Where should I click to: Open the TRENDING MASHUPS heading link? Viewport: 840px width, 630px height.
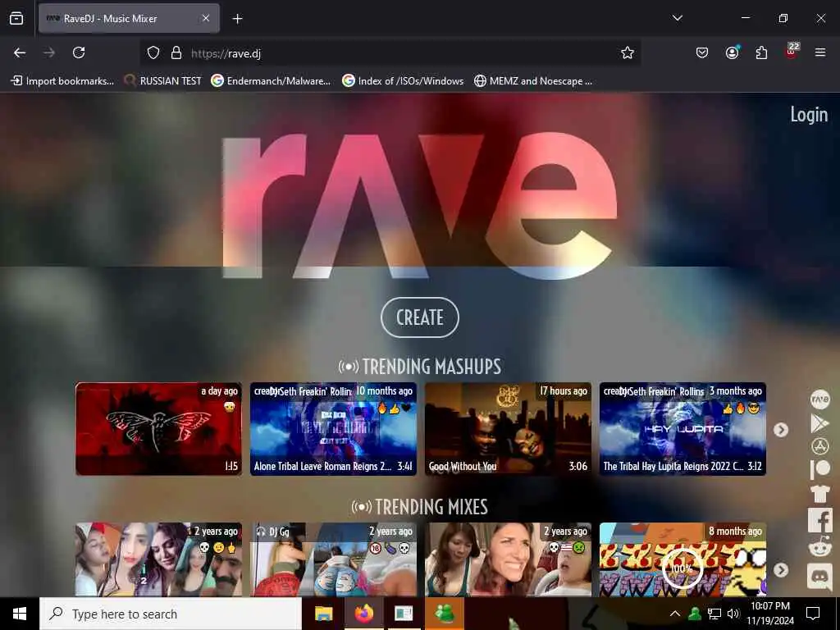coord(420,367)
